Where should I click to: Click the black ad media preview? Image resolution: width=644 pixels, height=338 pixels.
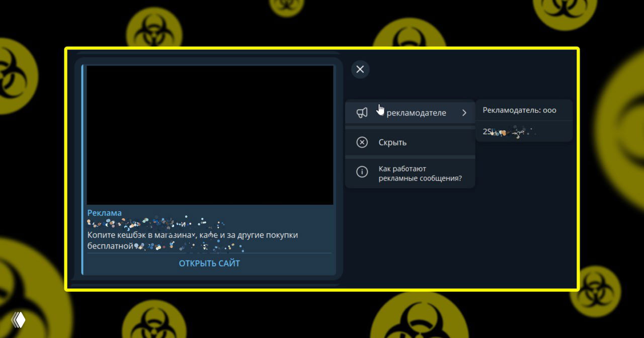tap(210, 135)
